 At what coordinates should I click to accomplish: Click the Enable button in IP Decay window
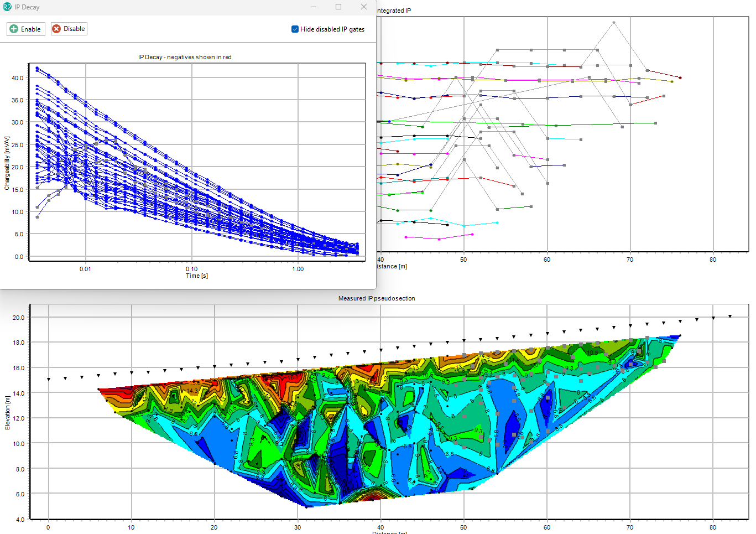(26, 29)
